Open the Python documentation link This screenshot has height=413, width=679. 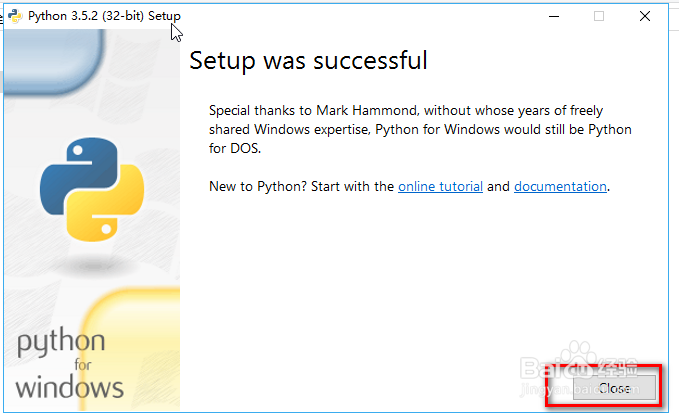tap(560, 186)
